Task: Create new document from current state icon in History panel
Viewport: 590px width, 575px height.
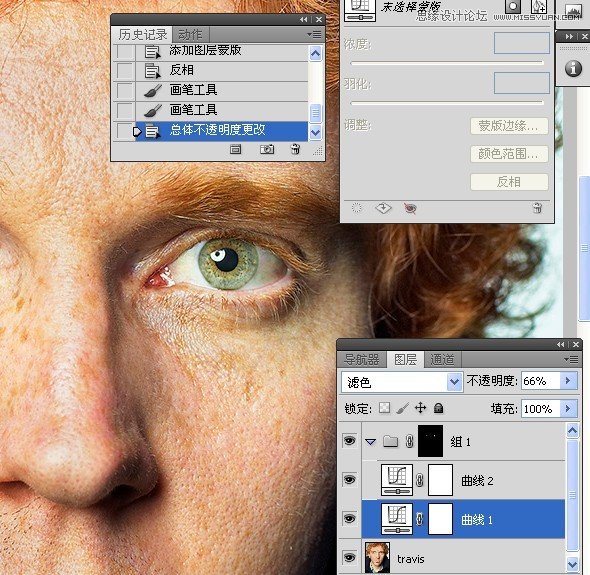Action: click(x=236, y=149)
